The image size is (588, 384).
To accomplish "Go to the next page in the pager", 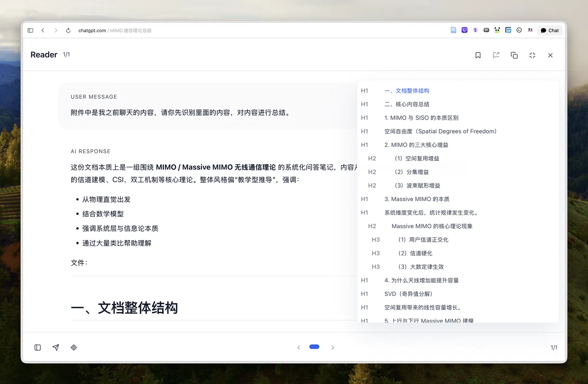I will 333,347.
